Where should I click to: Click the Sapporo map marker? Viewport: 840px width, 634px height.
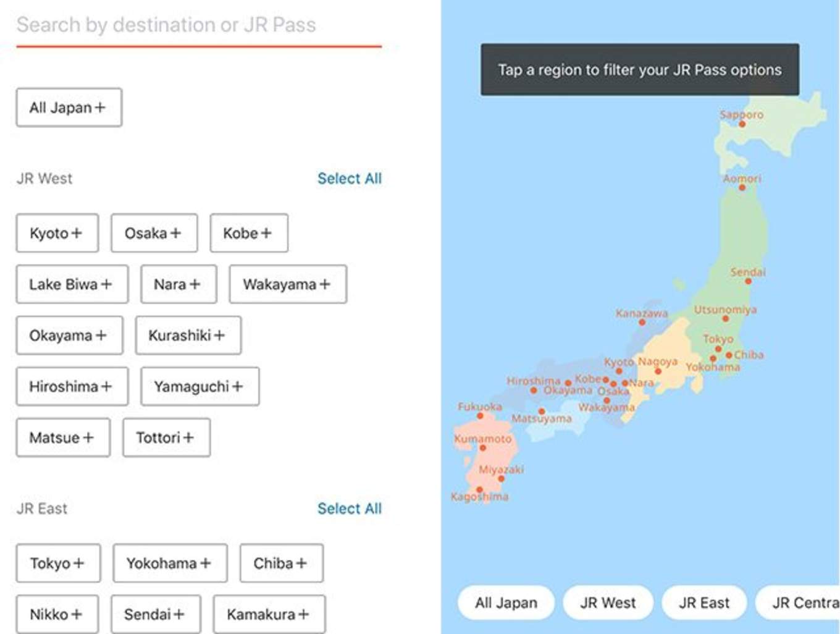pos(742,124)
